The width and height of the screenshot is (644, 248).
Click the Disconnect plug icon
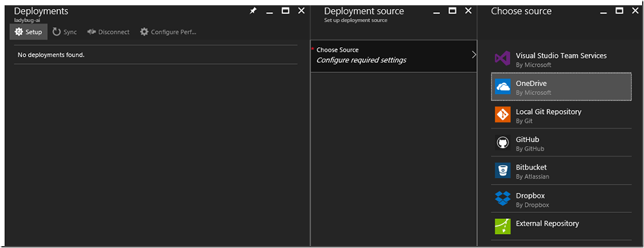click(x=91, y=32)
